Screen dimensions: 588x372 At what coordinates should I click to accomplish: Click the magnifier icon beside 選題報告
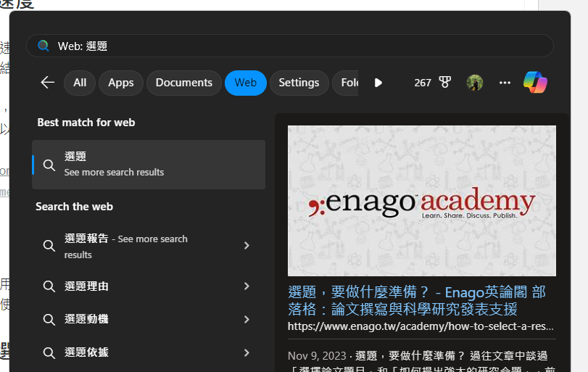click(49, 246)
